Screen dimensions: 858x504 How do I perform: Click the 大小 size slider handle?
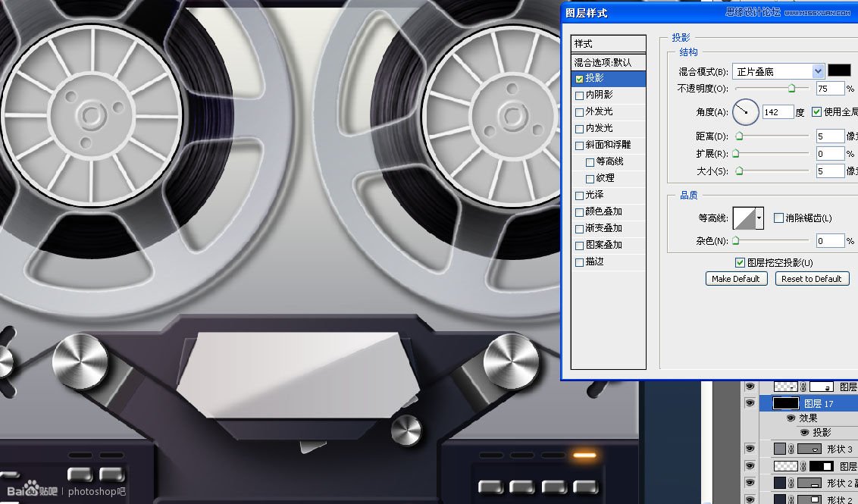click(x=739, y=171)
